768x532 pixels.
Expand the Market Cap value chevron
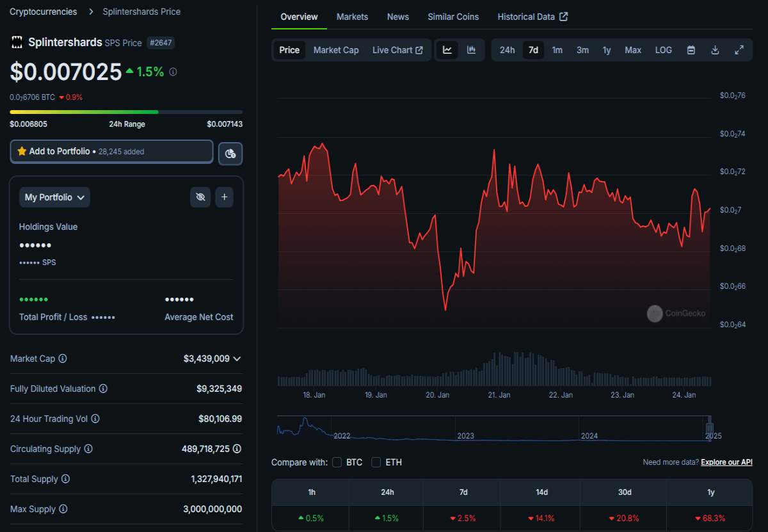pyautogui.click(x=237, y=359)
